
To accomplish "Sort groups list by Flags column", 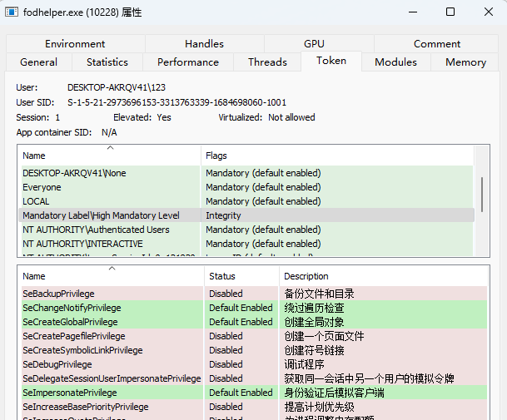I will point(337,156).
